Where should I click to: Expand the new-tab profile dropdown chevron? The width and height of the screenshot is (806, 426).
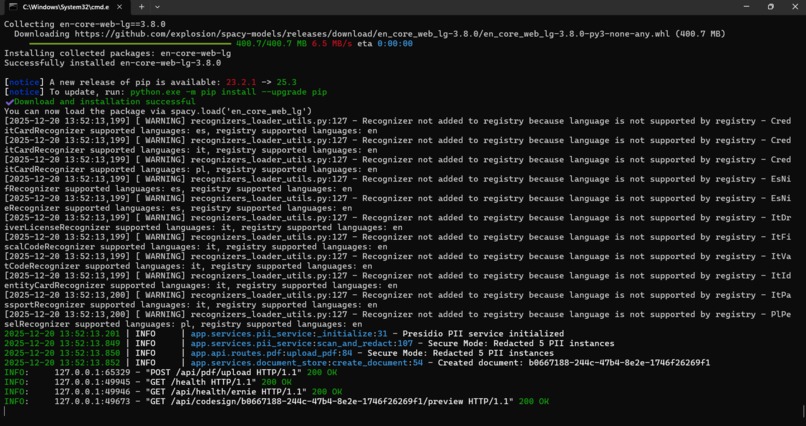coord(157,7)
